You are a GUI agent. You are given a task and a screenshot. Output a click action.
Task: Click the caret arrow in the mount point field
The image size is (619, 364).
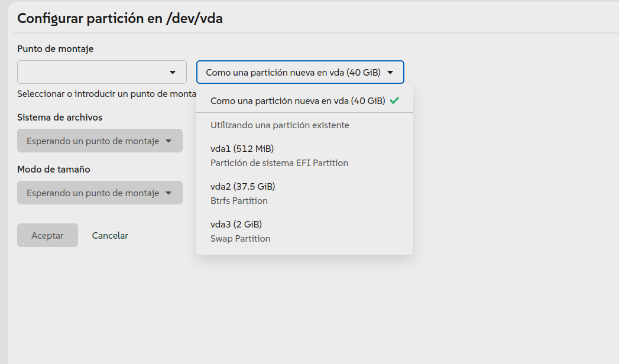point(173,72)
